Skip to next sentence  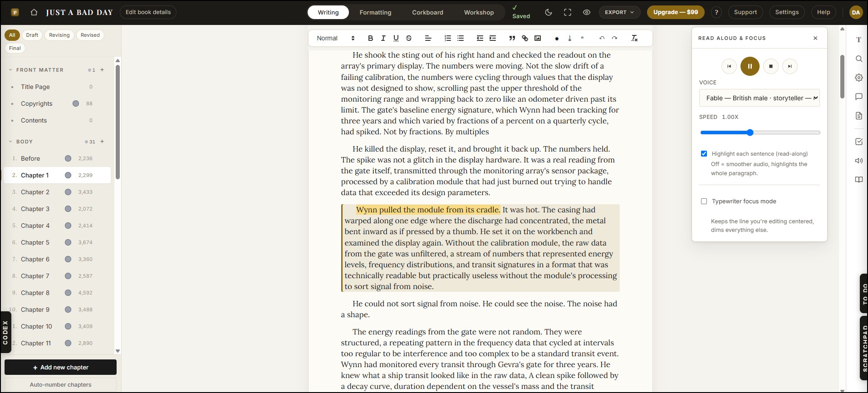[x=790, y=66]
